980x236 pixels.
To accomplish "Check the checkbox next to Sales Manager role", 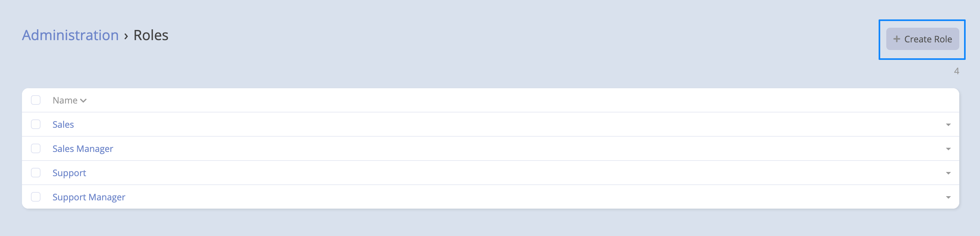I will click(x=36, y=149).
